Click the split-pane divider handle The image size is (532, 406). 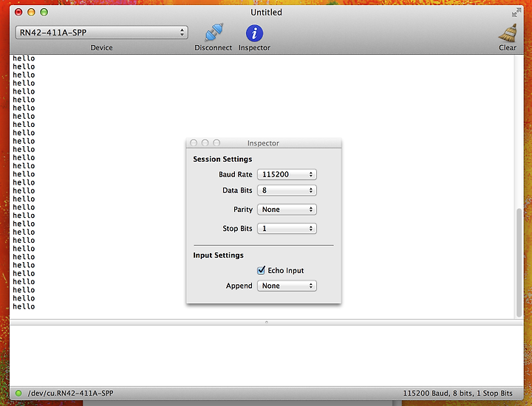266,323
